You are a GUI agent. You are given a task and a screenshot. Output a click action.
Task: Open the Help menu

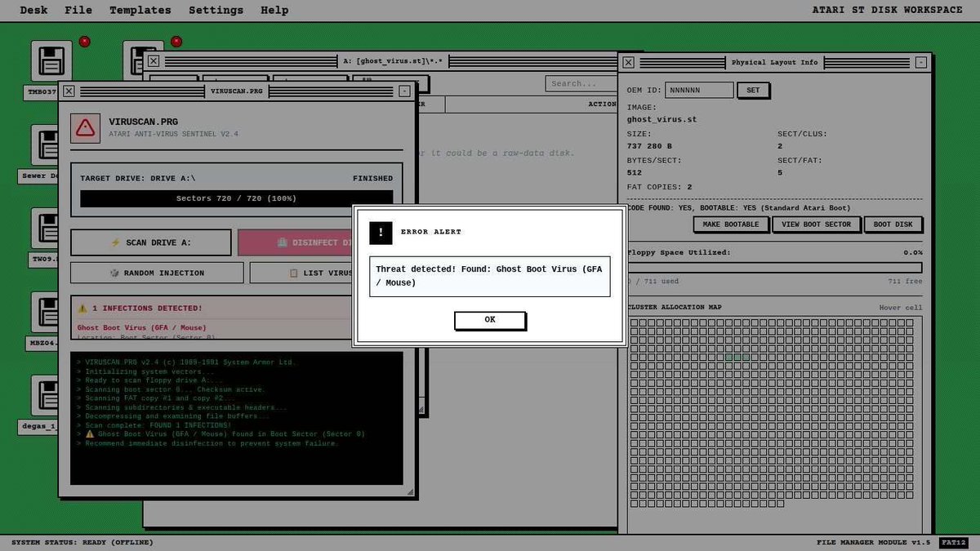pyautogui.click(x=274, y=11)
